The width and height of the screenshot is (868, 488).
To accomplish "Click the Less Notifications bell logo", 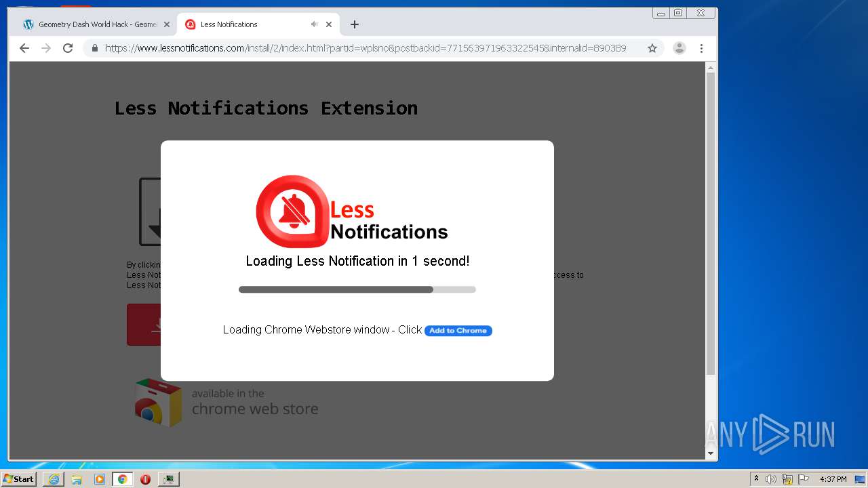I will point(292,211).
